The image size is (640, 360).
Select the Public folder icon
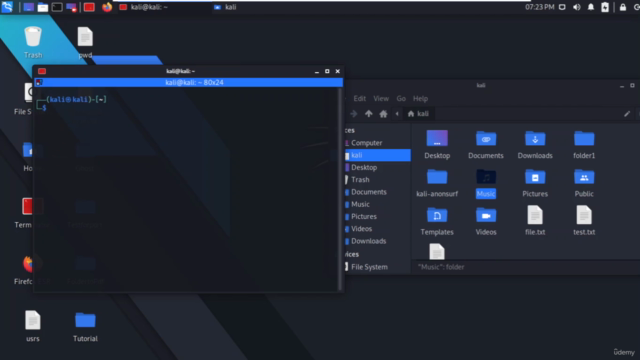tap(584, 183)
